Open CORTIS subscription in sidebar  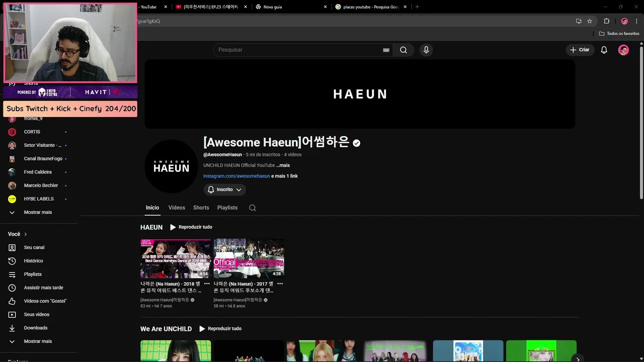tap(38, 132)
